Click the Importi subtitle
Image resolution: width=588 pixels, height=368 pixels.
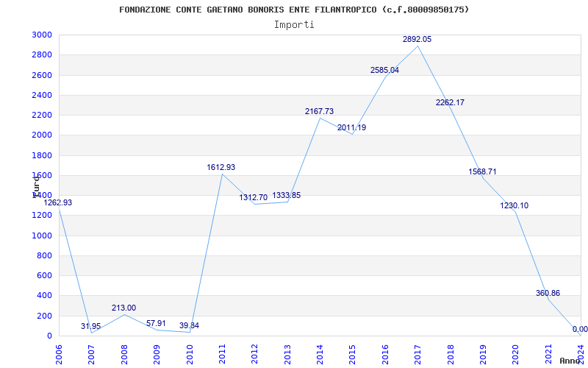coord(294,25)
